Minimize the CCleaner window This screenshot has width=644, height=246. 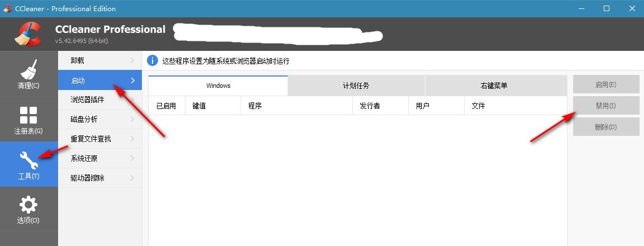581,8
